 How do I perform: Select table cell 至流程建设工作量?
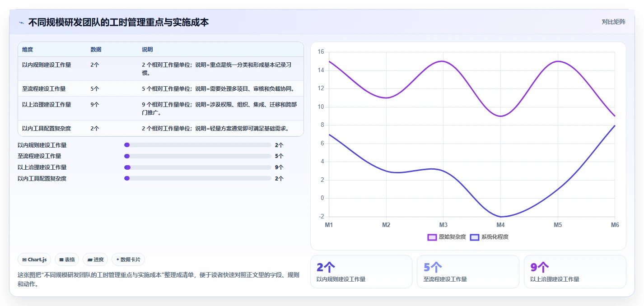[x=44, y=89]
